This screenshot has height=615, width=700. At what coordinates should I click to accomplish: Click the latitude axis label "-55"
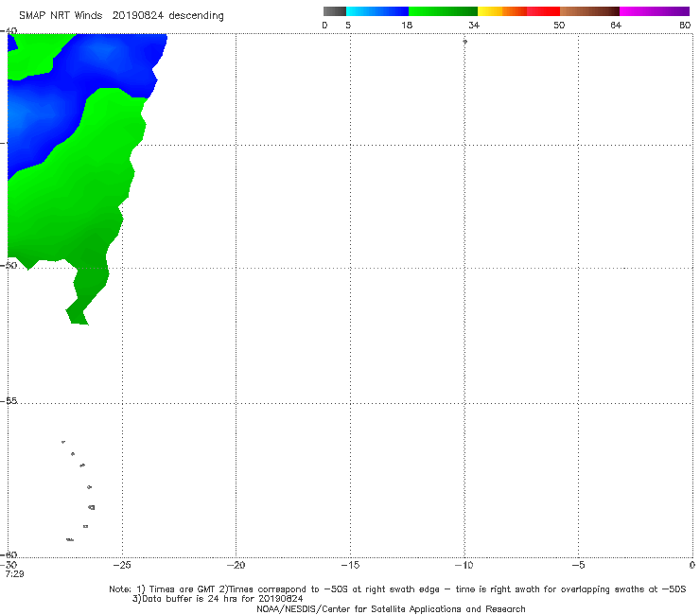coord(9,401)
